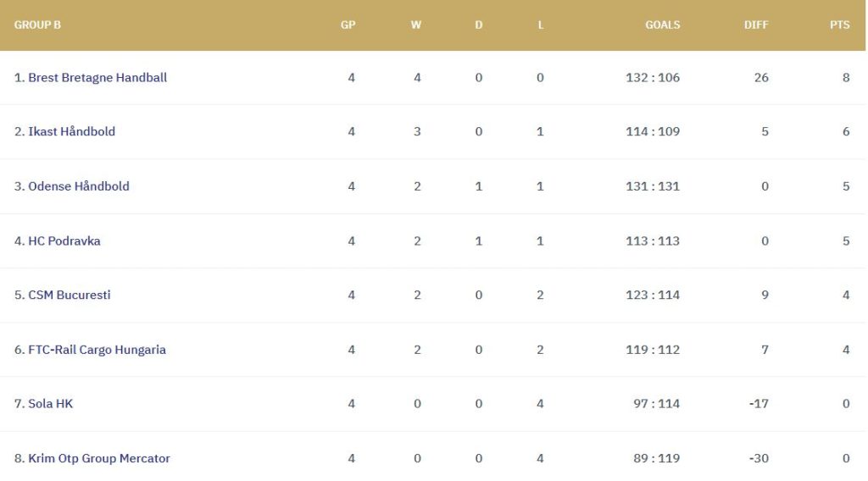The image size is (868, 481).
Task: Click Sola HK's 97 : 114 goals
Action: [x=656, y=404]
